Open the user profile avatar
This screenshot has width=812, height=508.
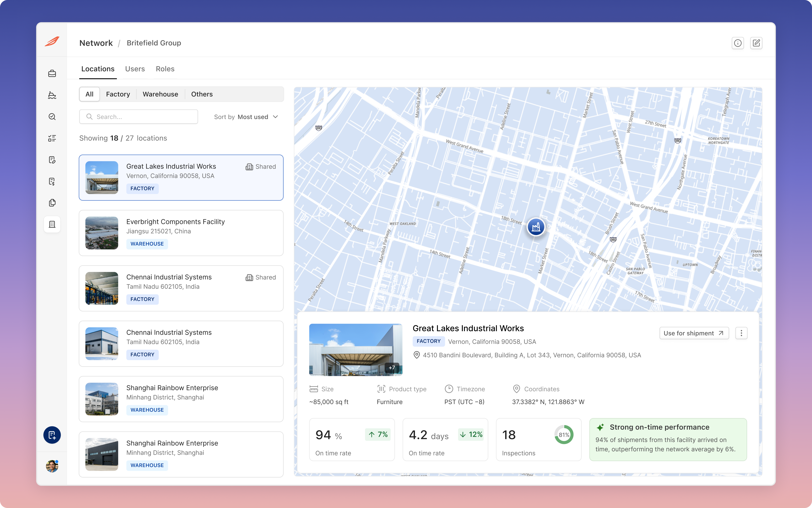52,466
